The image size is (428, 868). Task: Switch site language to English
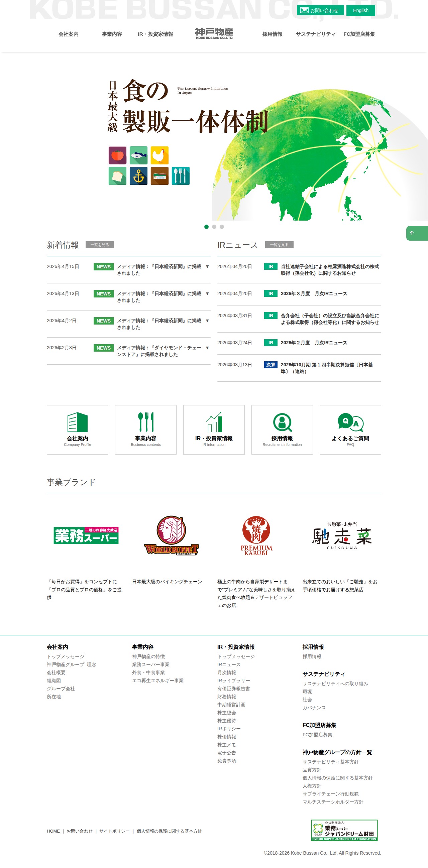[360, 10]
